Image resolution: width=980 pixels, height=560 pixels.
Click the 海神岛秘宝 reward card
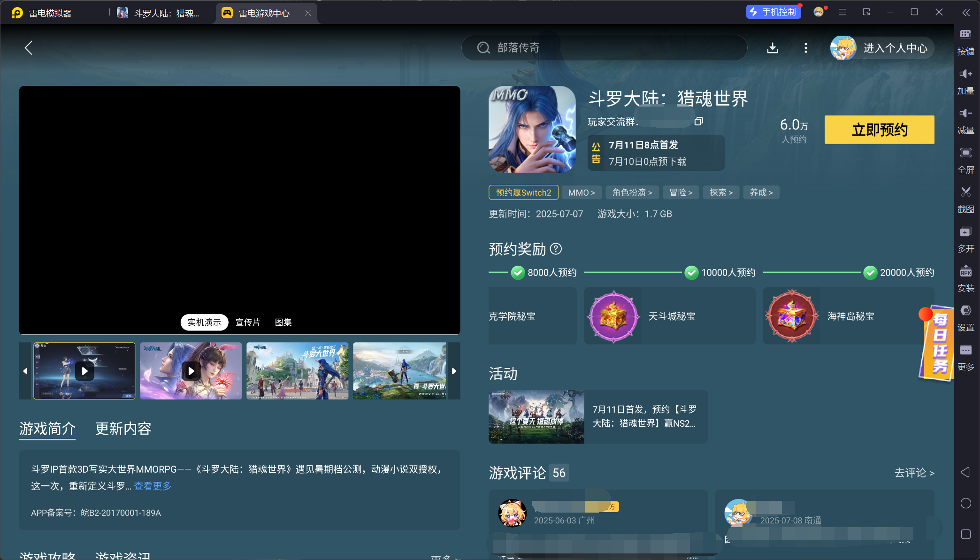coord(849,316)
